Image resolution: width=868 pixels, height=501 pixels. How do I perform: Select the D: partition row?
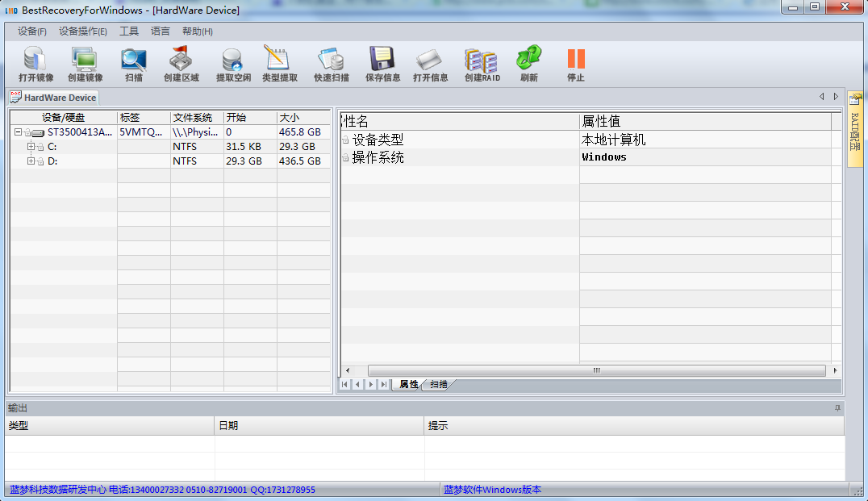pyautogui.click(x=170, y=161)
